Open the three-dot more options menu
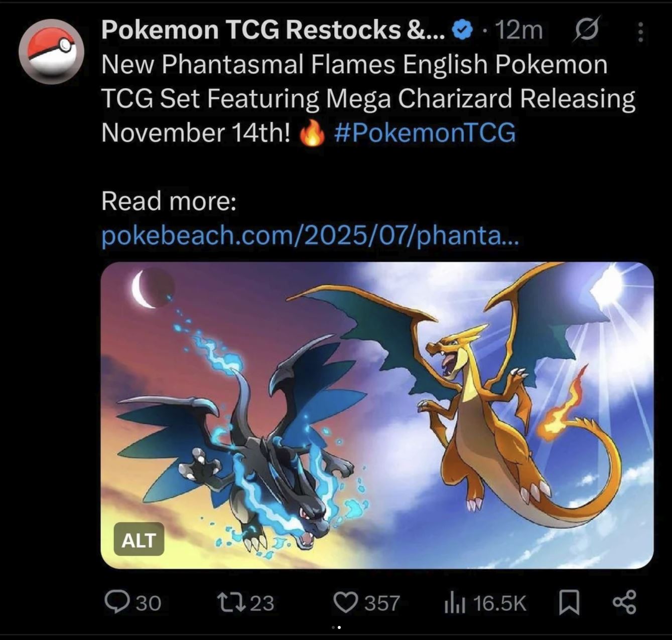 click(640, 31)
